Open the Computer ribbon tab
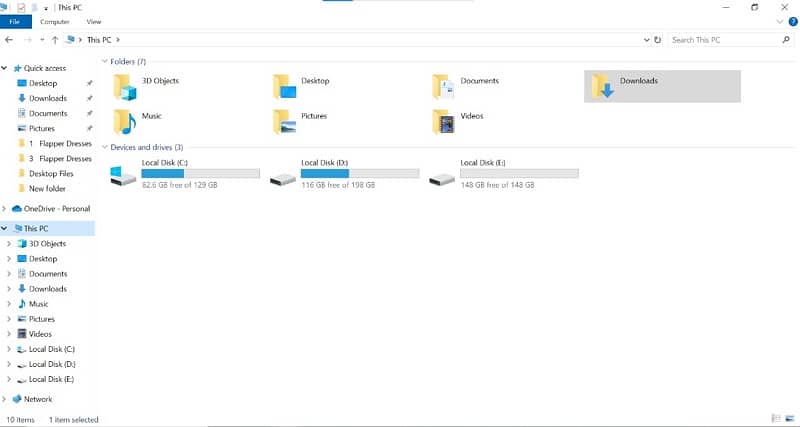This screenshot has height=427, width=800. 55,21
